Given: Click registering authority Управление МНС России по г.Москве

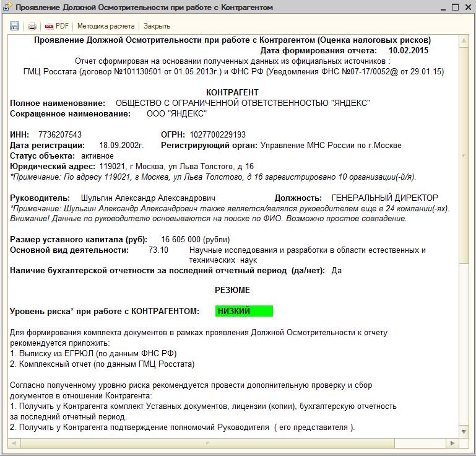Looking at the screenshot, I should click(x=331, y=145).
